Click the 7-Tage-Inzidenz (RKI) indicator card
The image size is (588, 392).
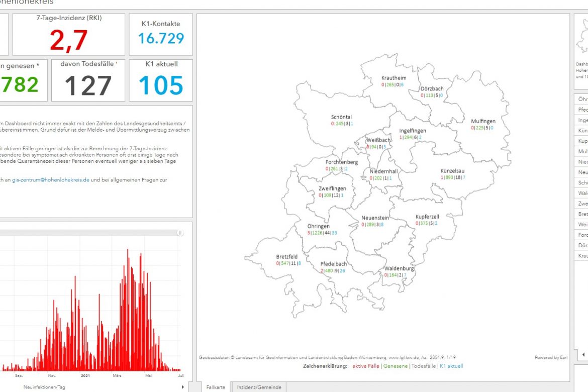(x=69, y=35)
